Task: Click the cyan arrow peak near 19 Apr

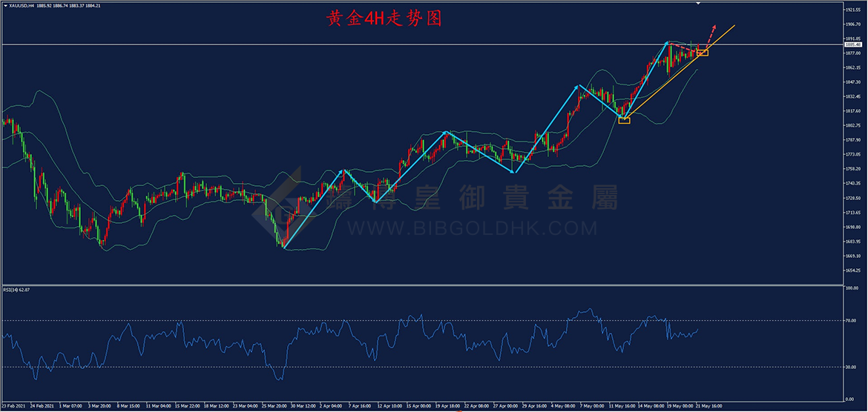Action: [446, 132]
